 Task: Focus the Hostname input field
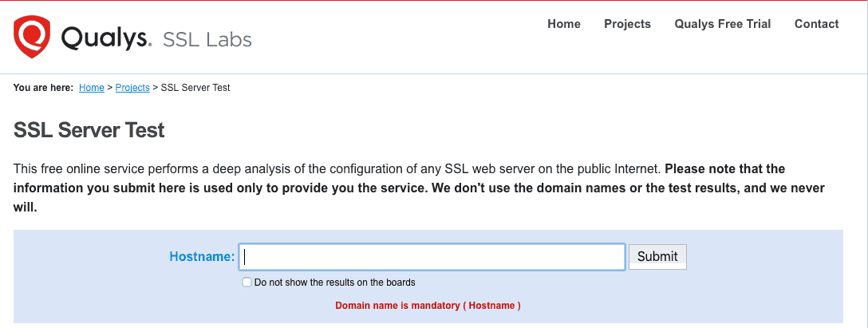coord(432,256)
